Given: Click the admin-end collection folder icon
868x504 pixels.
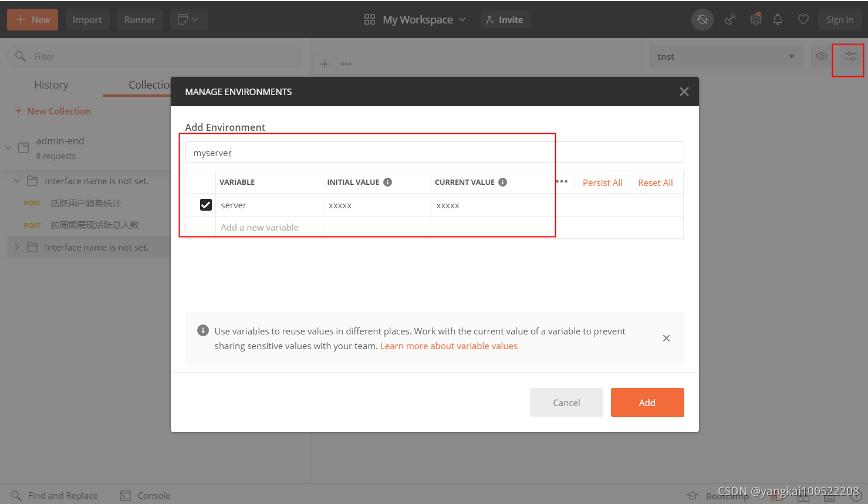Looking at the screenshot, I should point(23,147).
